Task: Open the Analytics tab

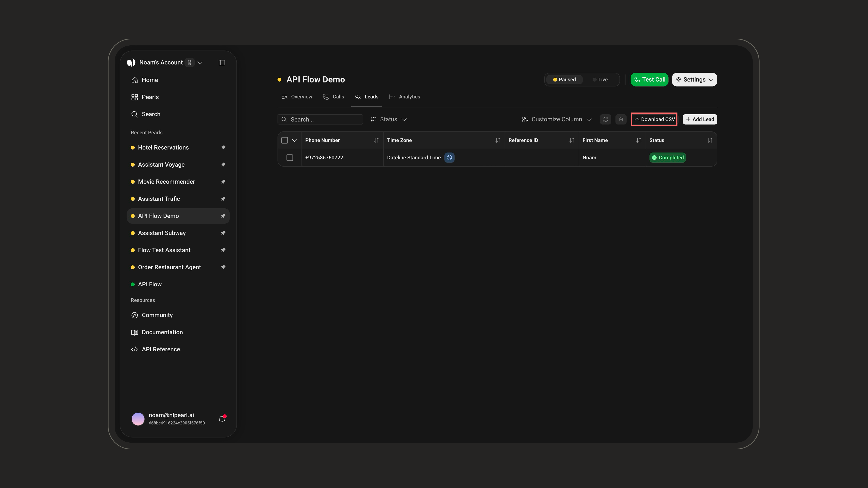Action: tap(405, 97)
